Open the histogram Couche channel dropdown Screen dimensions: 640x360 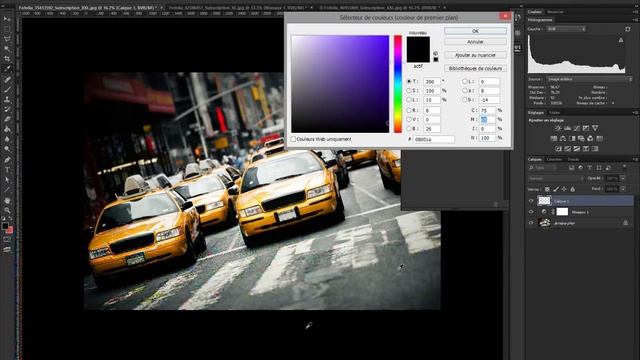[x=566, y=29]
